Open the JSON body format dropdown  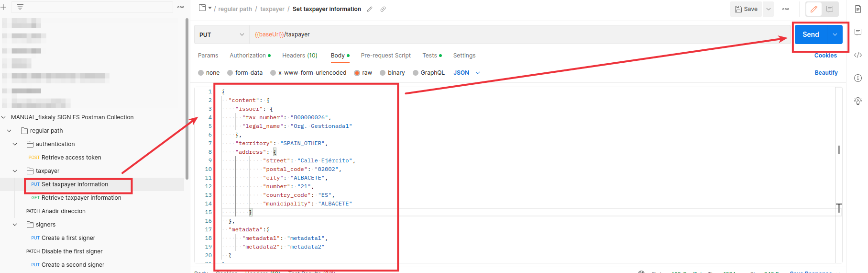pyautogui.click(x=466, y=73)
